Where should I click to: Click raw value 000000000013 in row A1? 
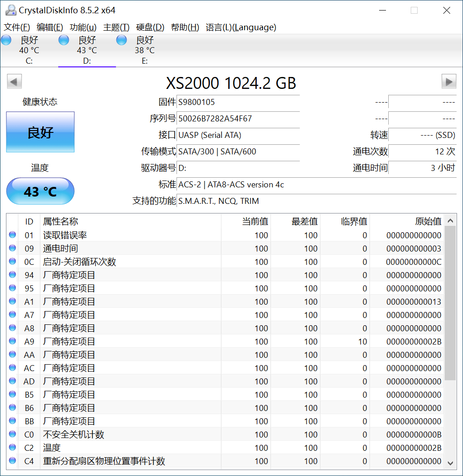[x=413, y=302]
